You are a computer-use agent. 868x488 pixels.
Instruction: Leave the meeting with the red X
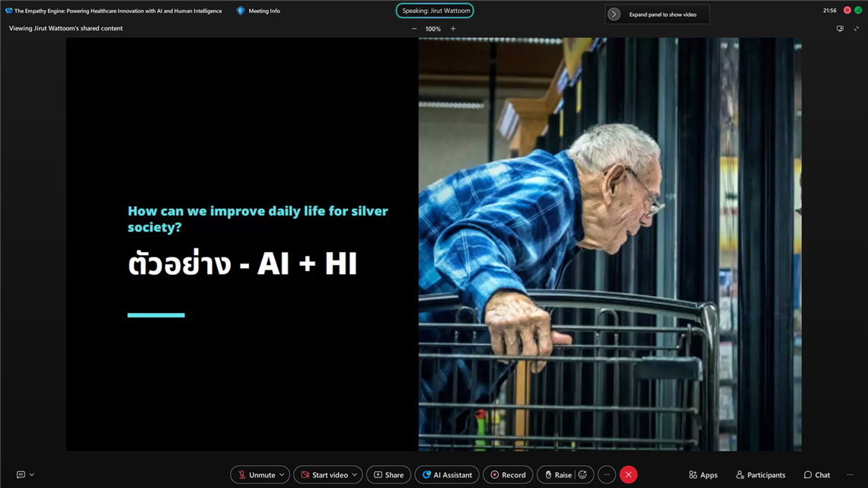pos(628,475)
